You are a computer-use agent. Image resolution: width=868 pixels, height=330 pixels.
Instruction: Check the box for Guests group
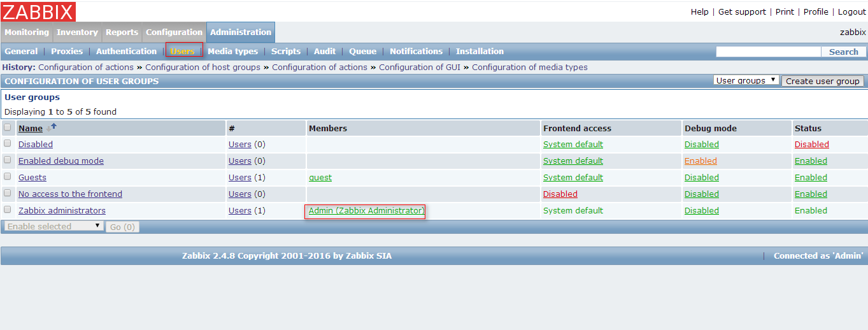pyautogui.click(x=8, y=176)
